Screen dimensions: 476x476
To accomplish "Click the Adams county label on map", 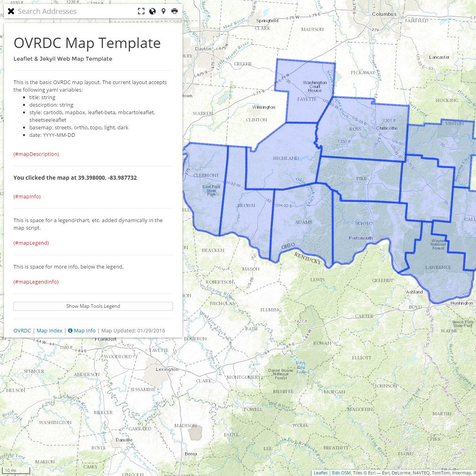I will (x=303, y=222).
